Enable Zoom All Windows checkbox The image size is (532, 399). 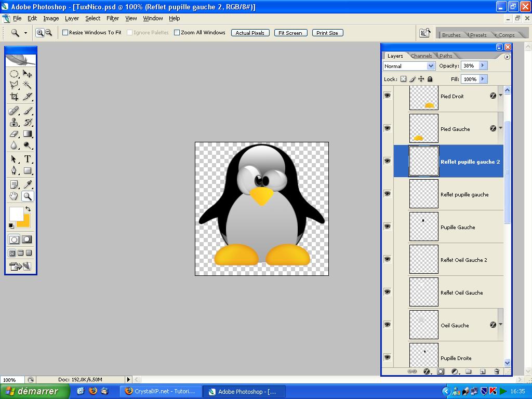(177, 33)
